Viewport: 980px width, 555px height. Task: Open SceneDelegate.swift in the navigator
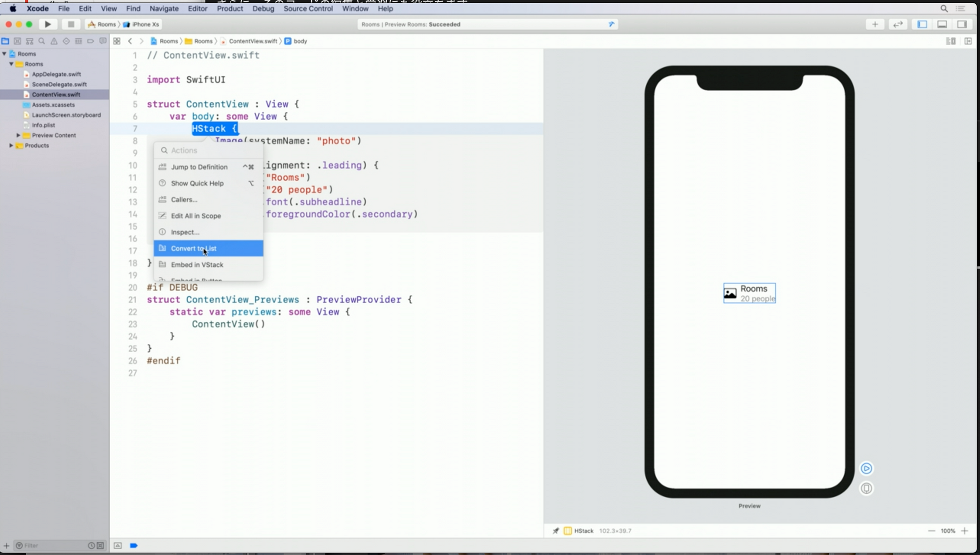click(59, 84)
